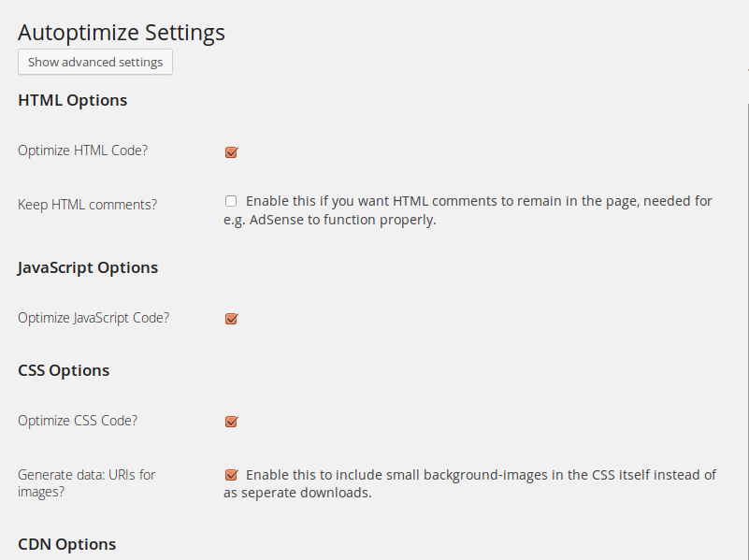This screenshot has width=749, height=560.
Task: Click the "as seperate downloads" text line
Action: [x=297, y=494]
